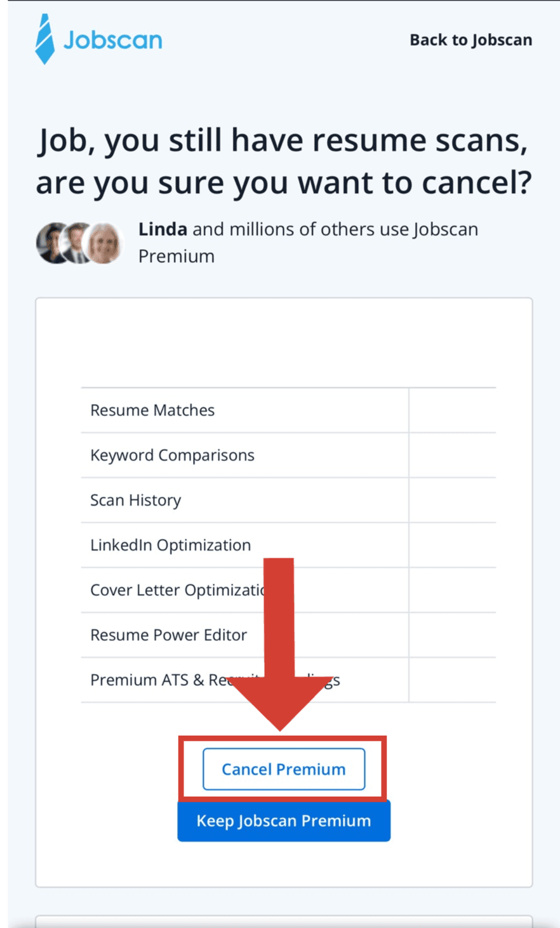Click the cancellation confirmation heading
Screen dimensions: 560x928
tap(283, 161)
